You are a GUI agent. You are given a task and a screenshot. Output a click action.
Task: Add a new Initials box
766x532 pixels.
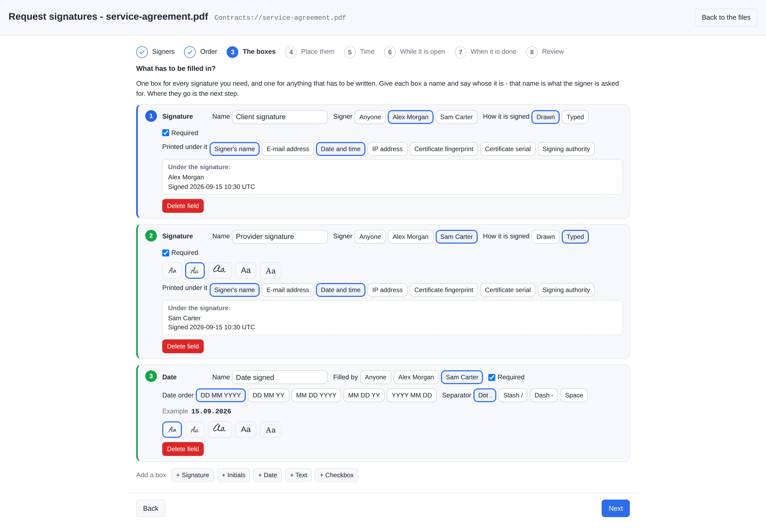[233, 475]
